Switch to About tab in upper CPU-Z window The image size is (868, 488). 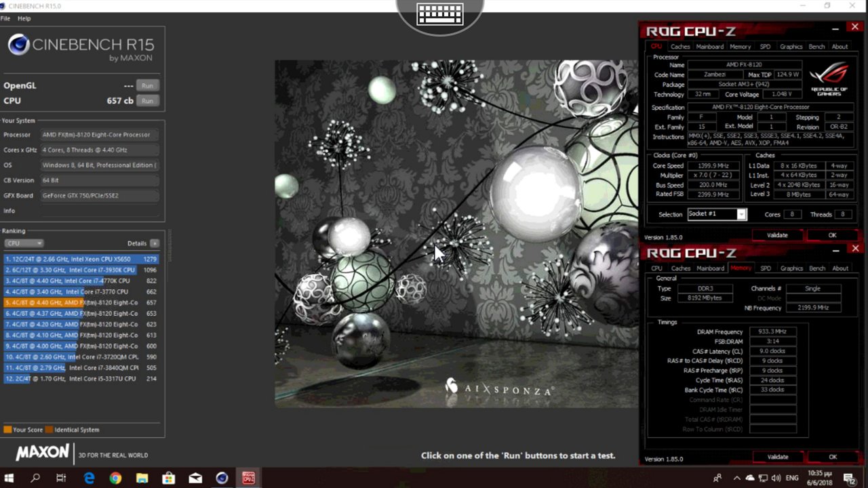[840, 47]
